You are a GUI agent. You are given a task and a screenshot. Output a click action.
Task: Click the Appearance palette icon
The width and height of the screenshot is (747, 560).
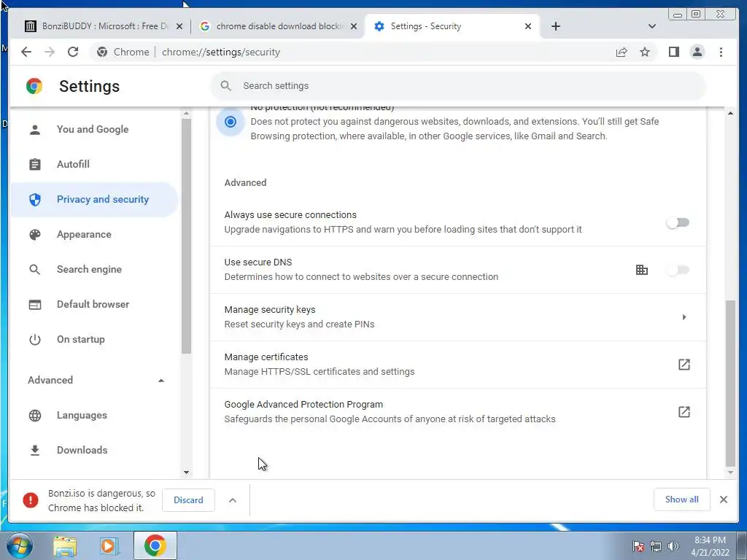[x=35, y=234]
